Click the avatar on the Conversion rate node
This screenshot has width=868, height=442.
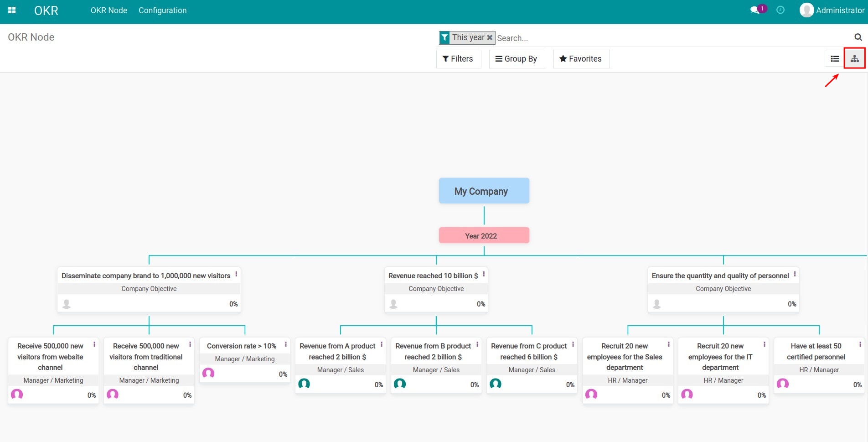(x=208, y=373)
